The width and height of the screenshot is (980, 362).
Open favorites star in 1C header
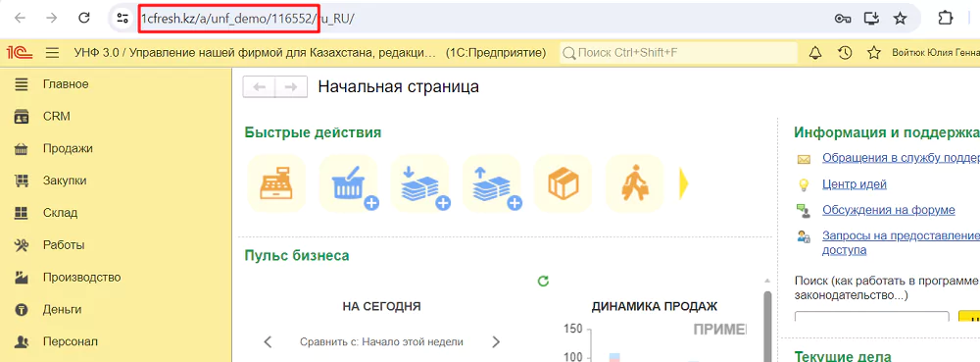click(874, 53)
